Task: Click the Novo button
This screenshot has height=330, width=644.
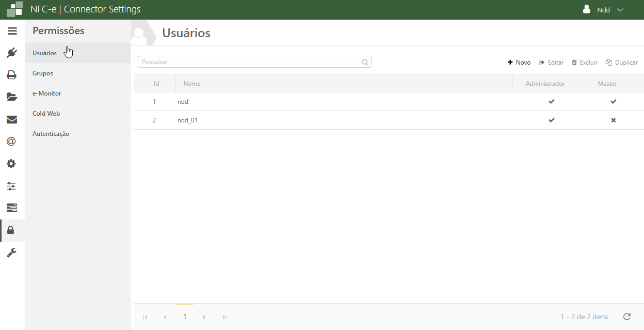Action: 519,62
